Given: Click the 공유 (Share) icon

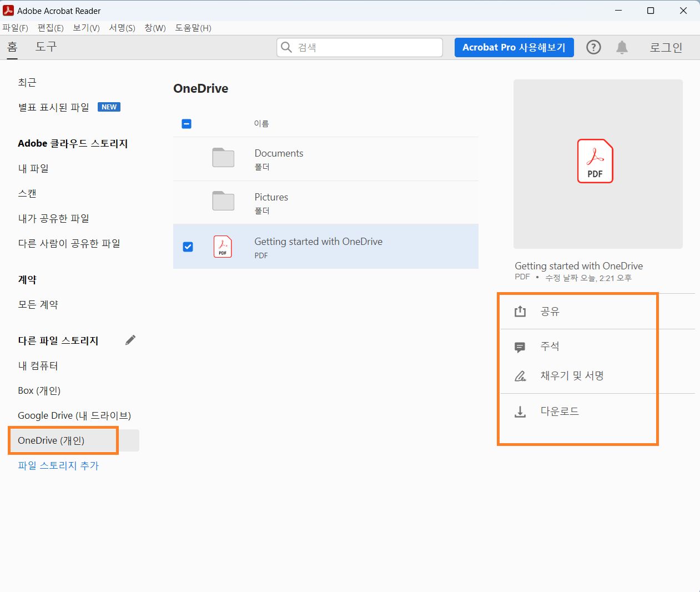Looking at the screenshot, I should pos(520,312).
